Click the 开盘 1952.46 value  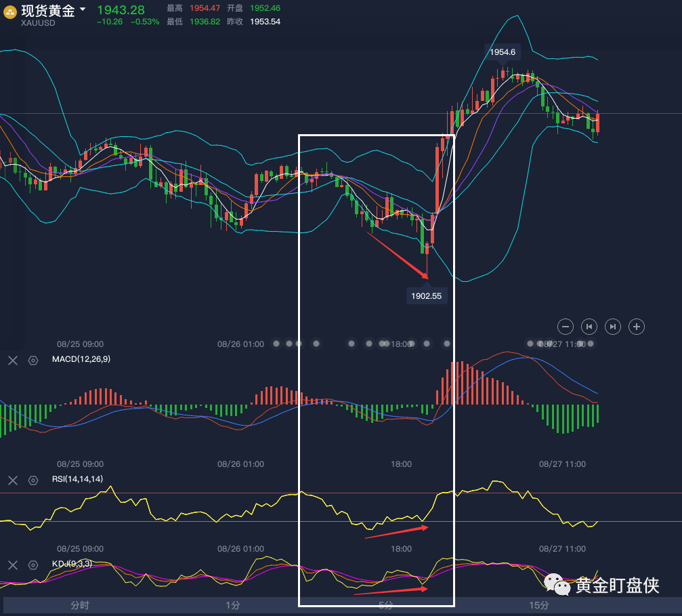click(x=265, y=8)
